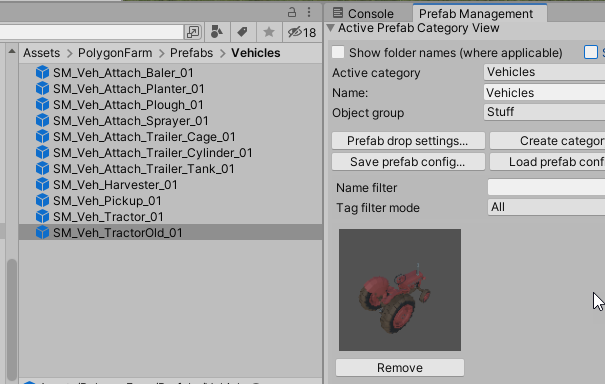
Task: Select SM_Veh_Attach_Trailer_Cage_01 name text
Action: click(144, 137)
